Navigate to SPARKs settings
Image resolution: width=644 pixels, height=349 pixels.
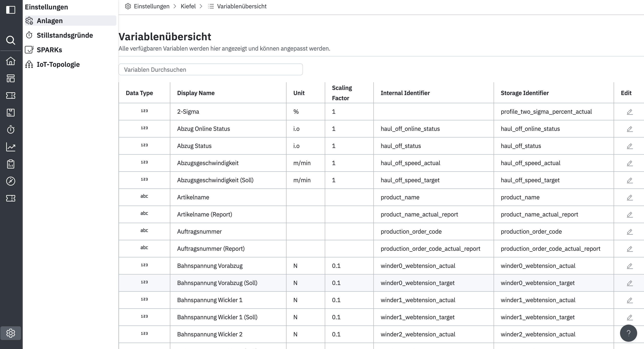click(x=49, y=50)
